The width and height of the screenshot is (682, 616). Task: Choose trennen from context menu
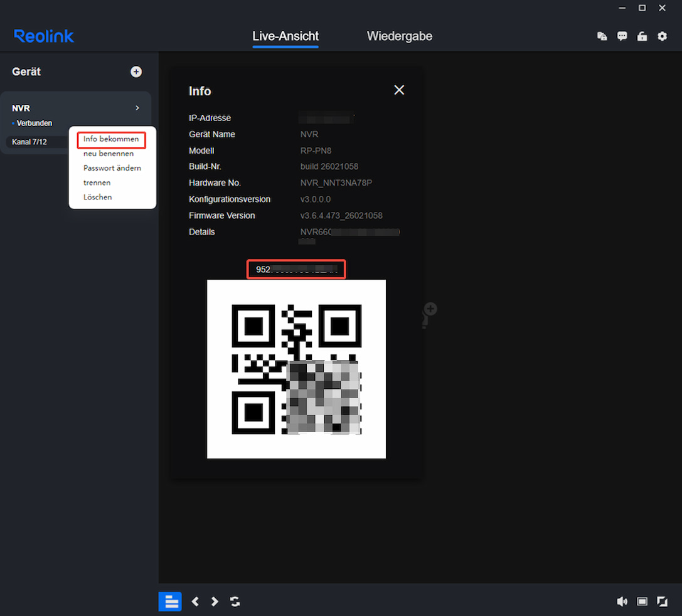(97, 183)
